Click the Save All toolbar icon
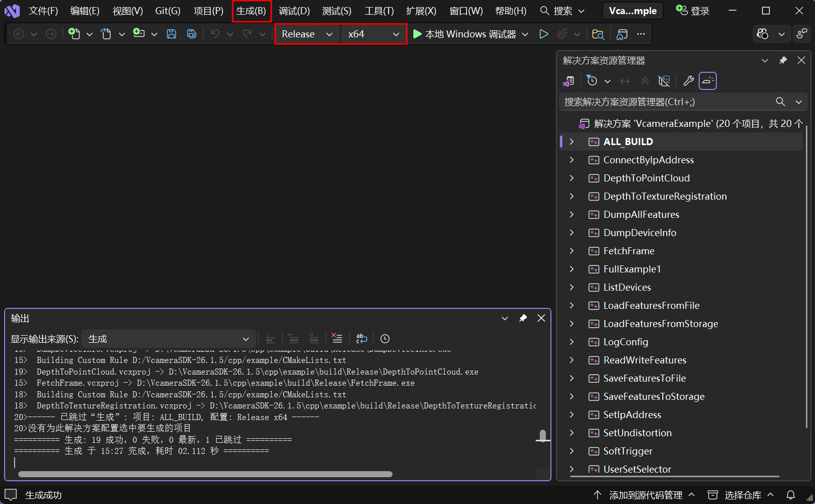Image resolution: width=815 pixels, height=504 pixels. pos(192,34)
